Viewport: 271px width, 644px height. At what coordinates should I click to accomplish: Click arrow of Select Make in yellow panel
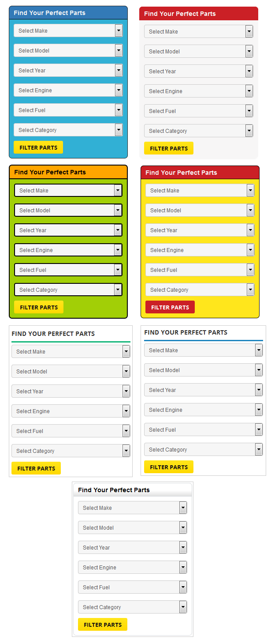[x=250, y=190]
